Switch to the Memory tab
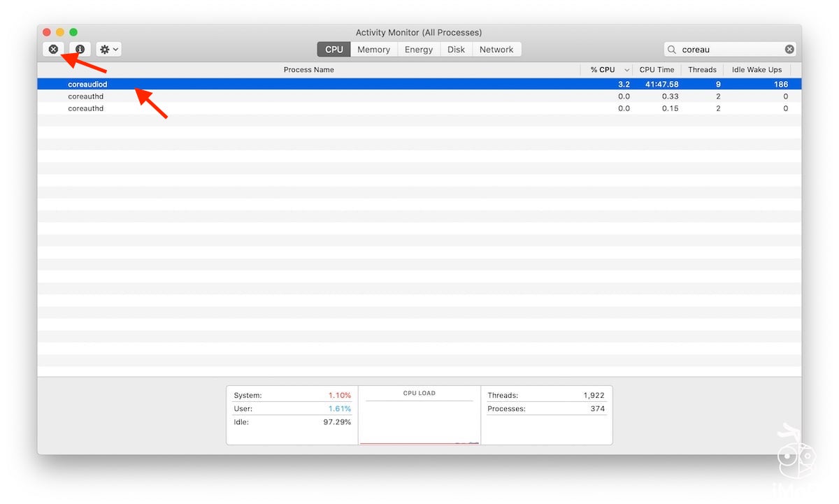Image resolution: width=839 pixels, height=504 pixels. [373, 50]
